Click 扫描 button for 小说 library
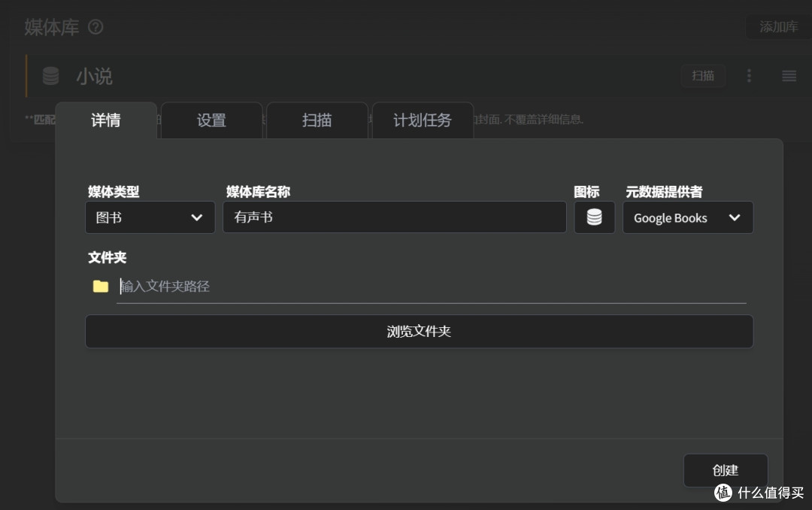 point(703,76)
